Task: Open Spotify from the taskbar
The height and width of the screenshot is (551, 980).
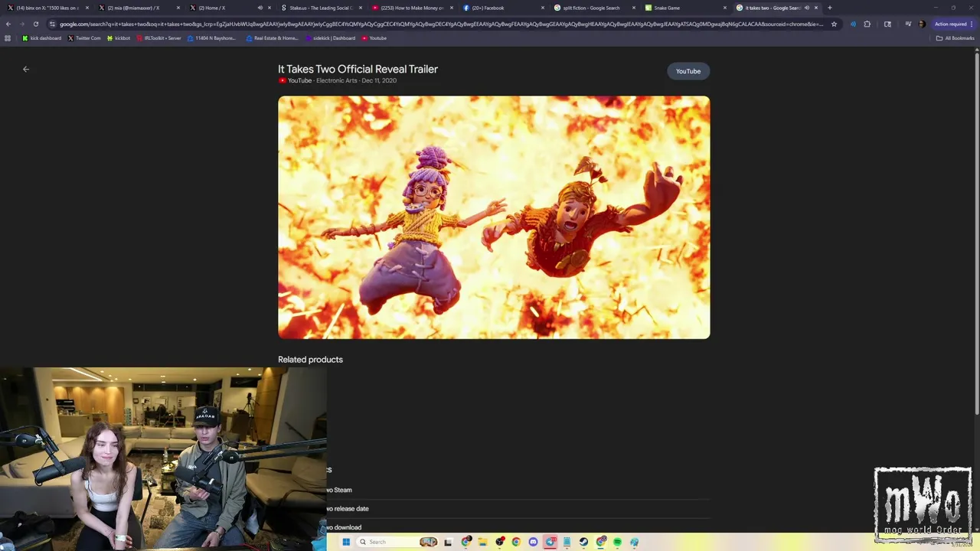Action: click(x=617, y=542)
